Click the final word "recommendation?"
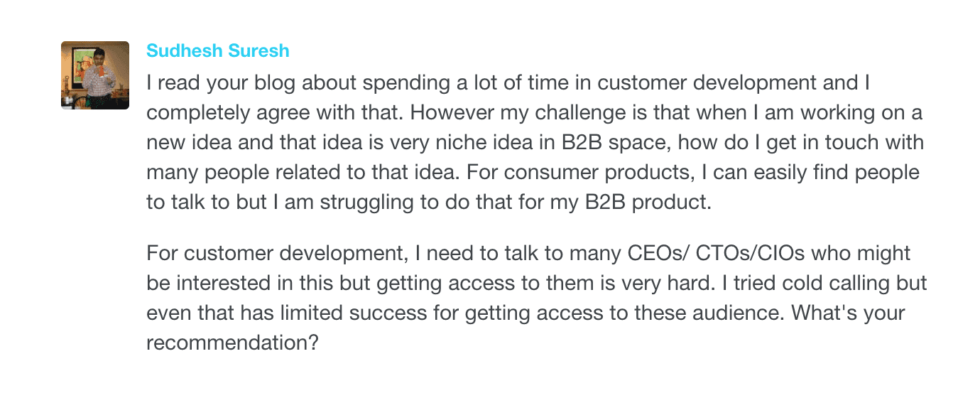This screenshot has width=980, height=398. [x=232, y=342]
